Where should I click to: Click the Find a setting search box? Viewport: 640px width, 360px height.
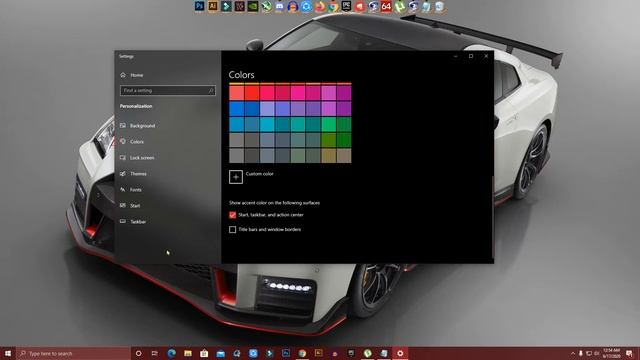click(x=168, y=91)
